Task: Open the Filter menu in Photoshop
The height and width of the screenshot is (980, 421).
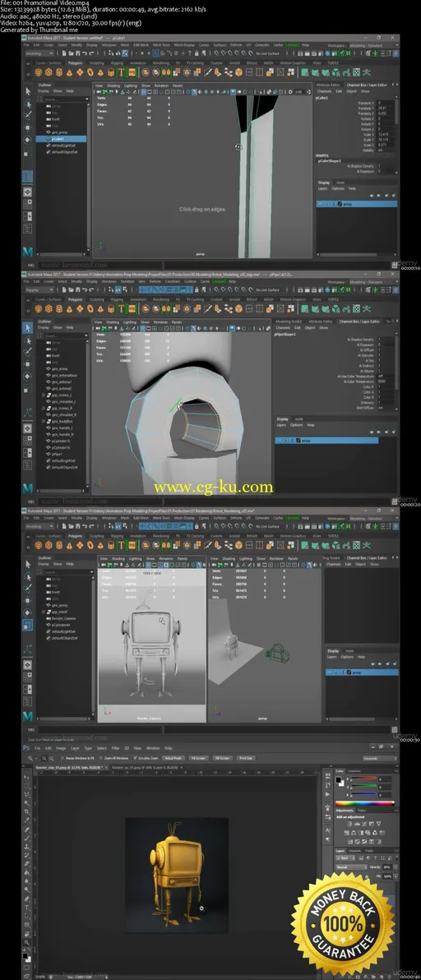Action: [x=116, y=748]
